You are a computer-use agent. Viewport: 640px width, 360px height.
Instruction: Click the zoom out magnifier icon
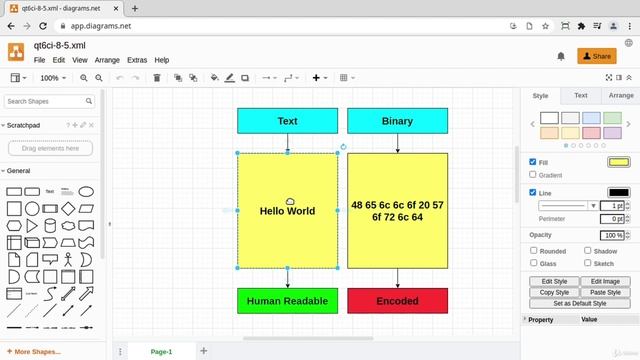[x=99, y=78]
